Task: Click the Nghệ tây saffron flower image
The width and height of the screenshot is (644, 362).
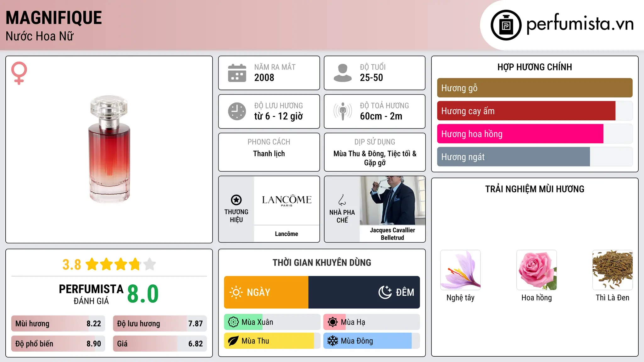Action: point(460,270)
